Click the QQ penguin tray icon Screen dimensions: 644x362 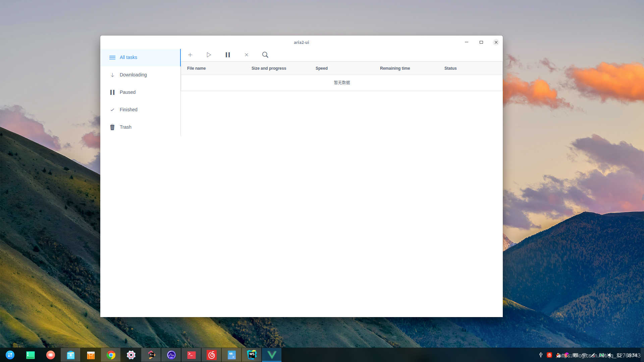pyautogui.click(x=558, y=355)
